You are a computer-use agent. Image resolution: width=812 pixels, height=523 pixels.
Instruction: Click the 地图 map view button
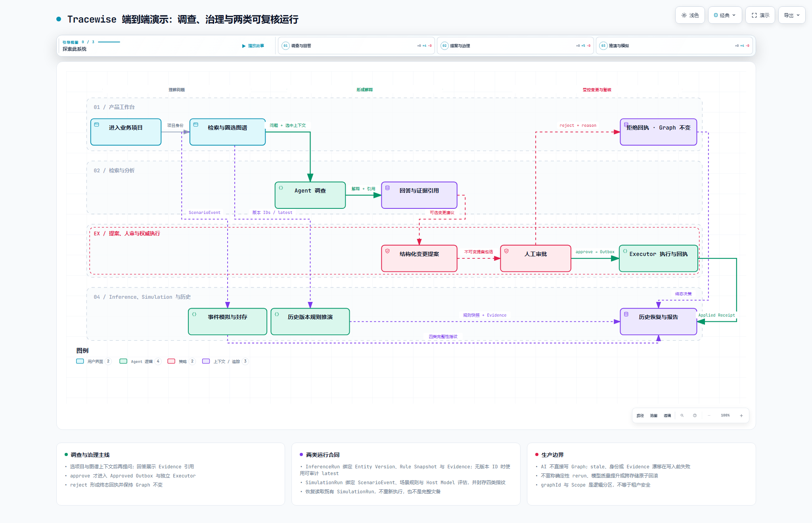coord(653,416)
